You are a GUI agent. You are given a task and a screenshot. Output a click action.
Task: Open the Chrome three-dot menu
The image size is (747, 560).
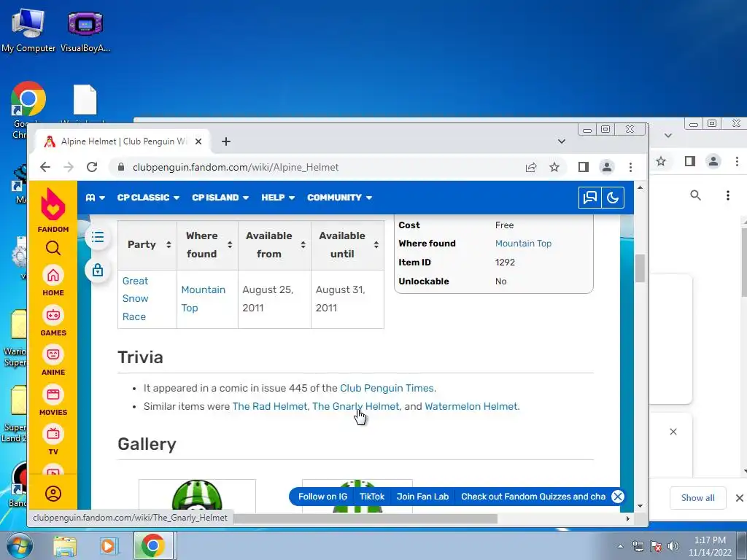click(630, 167)
